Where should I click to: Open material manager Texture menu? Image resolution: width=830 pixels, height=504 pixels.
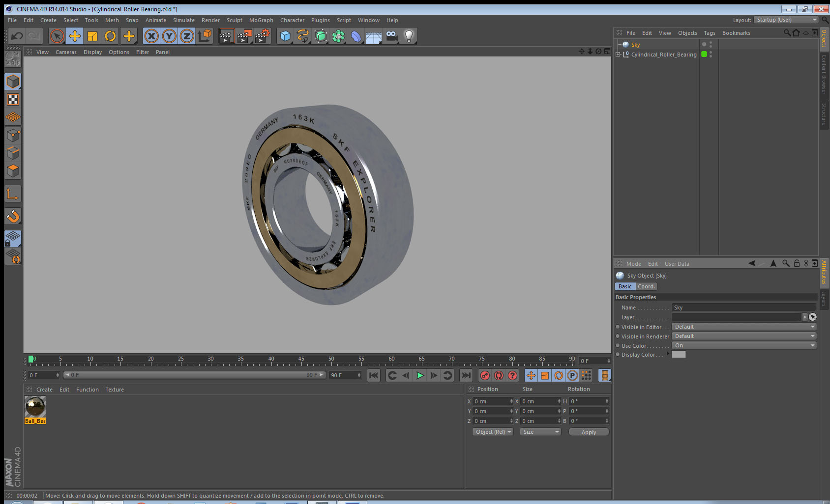tap(115, 390)
